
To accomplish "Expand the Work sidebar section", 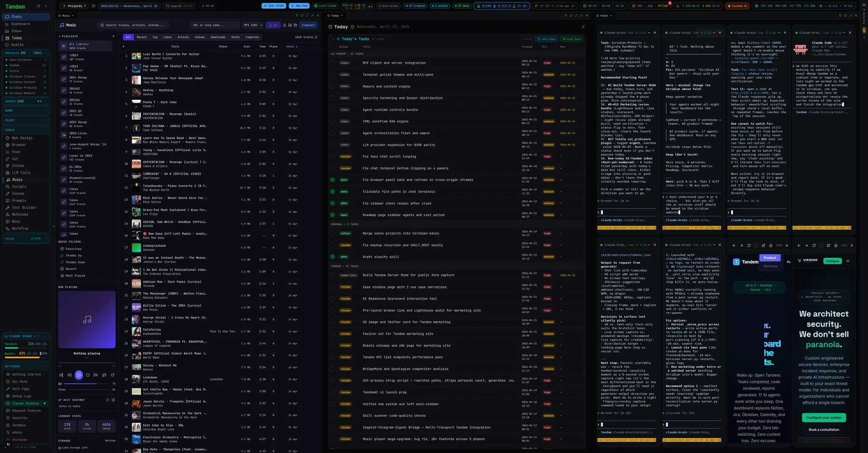I will coord(25,110).
